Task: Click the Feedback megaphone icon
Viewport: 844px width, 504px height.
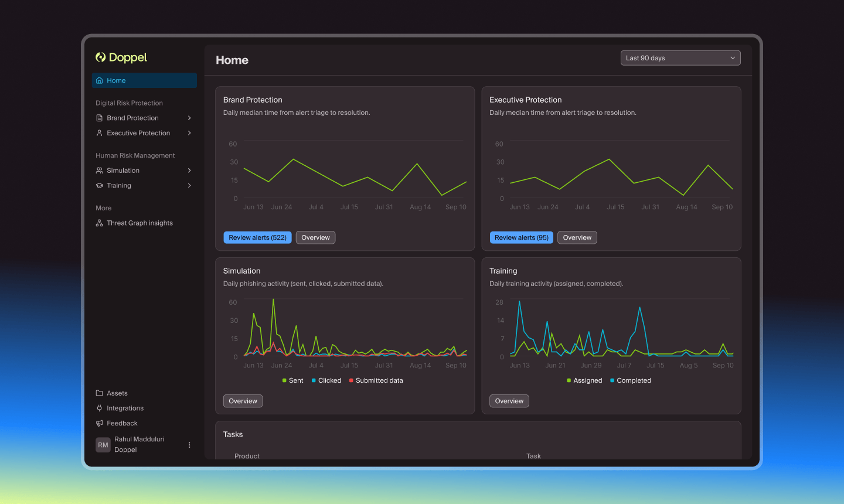Action: 100,423
